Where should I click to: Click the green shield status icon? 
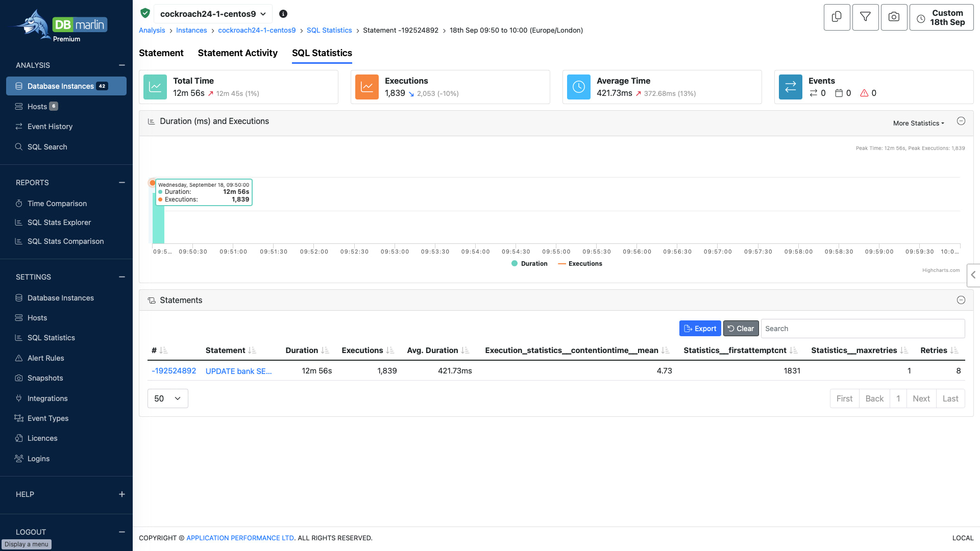pos(145,13)
